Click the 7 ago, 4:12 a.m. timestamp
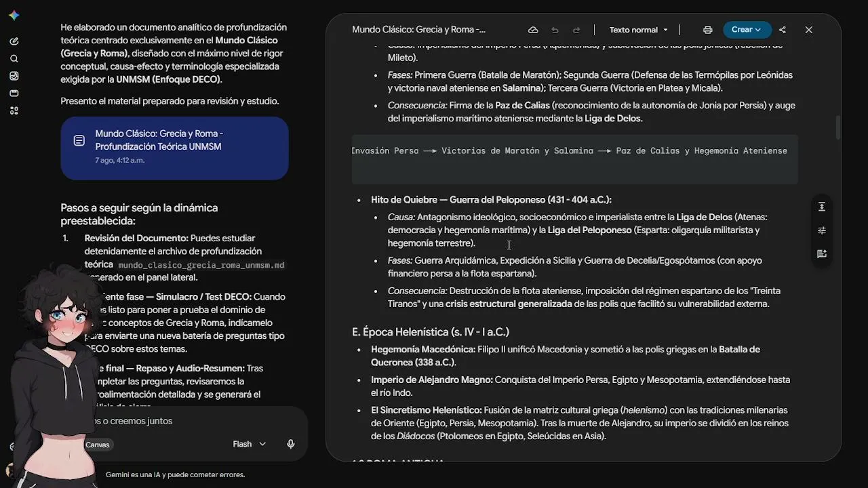Viewport: 868px width, 488px height. [120, 161]
